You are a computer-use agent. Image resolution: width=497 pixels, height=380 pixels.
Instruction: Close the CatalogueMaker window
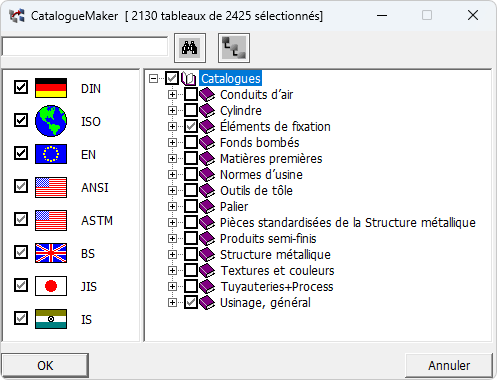tap(473, 15)
